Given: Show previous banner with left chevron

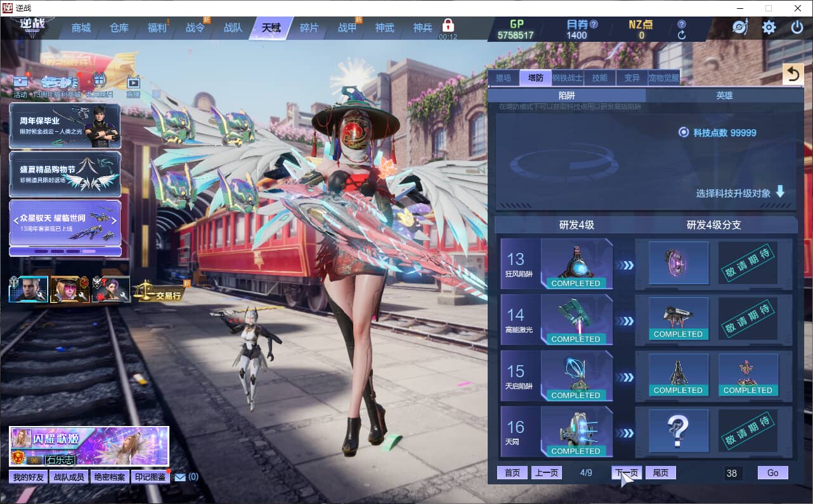Looking at the screenshot, I should pos(16,221).
